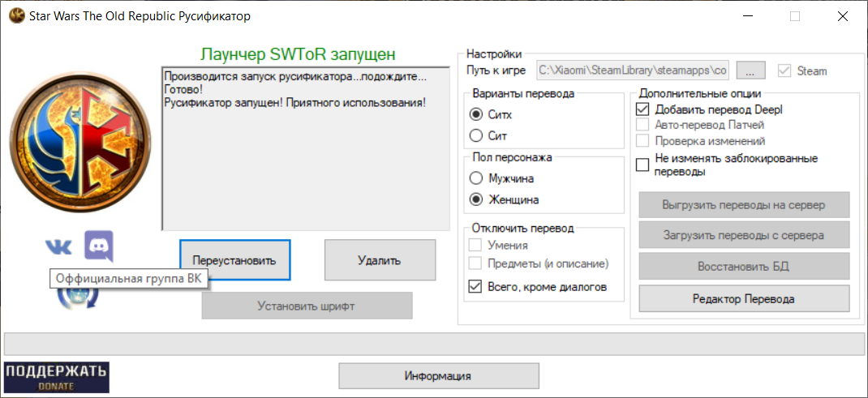The height and width of the screenshot is (398, 868).
Task: Click the Проверка изменений checkbox
Action: (x=642, y=141)
